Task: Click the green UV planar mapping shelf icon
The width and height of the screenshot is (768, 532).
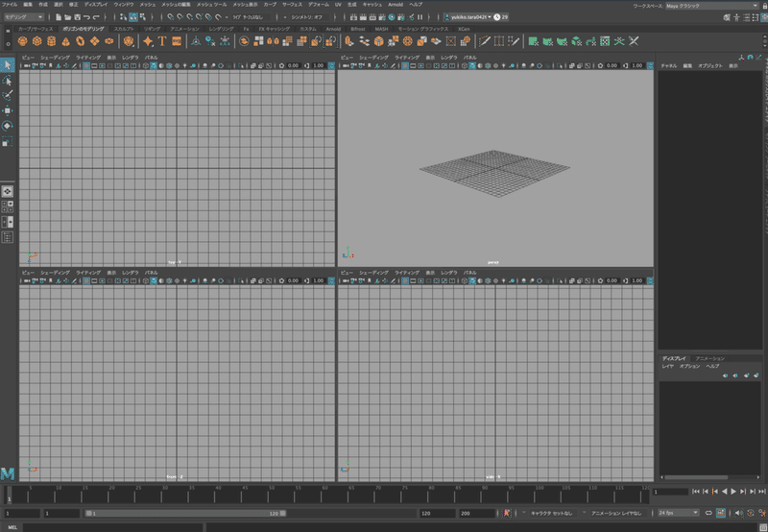Action: [534, 41]
